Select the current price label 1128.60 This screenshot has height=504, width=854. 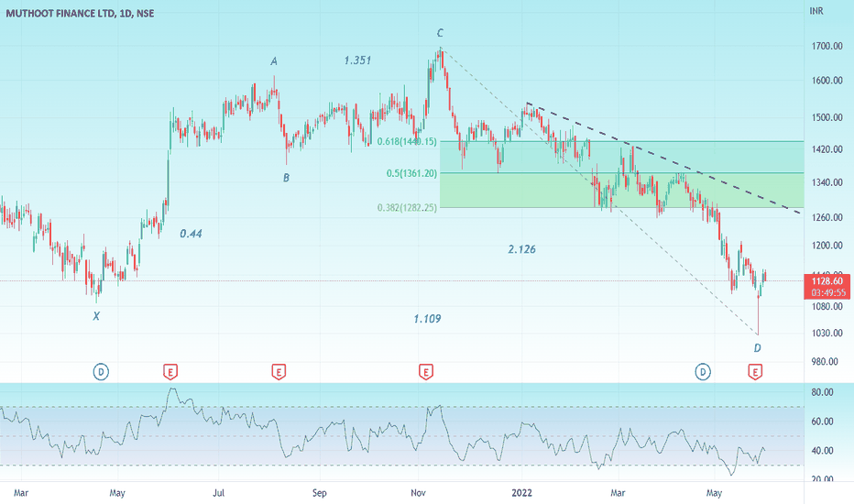click(827, 281)
